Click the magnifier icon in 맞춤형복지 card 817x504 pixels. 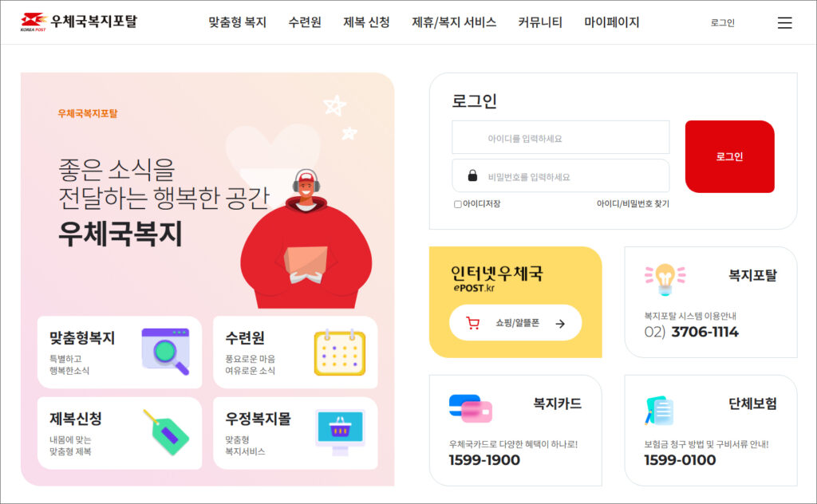166,352
